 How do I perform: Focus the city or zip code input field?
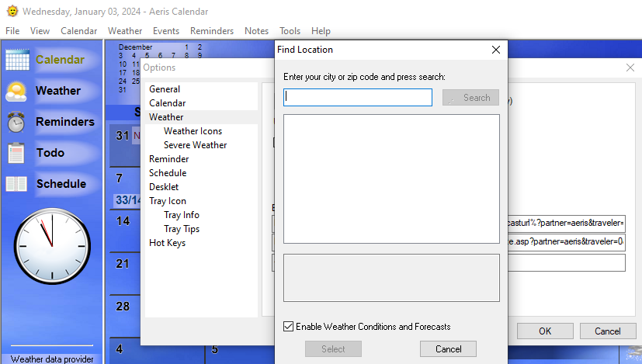click(x=358, y=98)
